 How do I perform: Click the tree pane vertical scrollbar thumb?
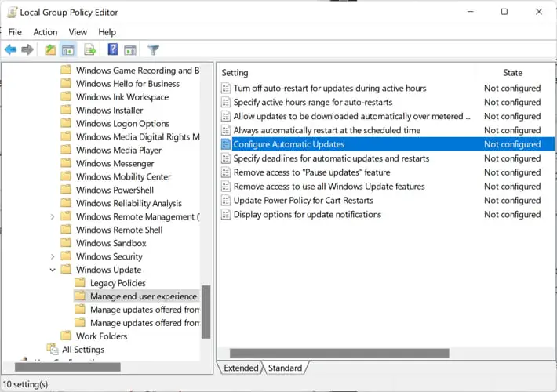[x=206, y=312]
